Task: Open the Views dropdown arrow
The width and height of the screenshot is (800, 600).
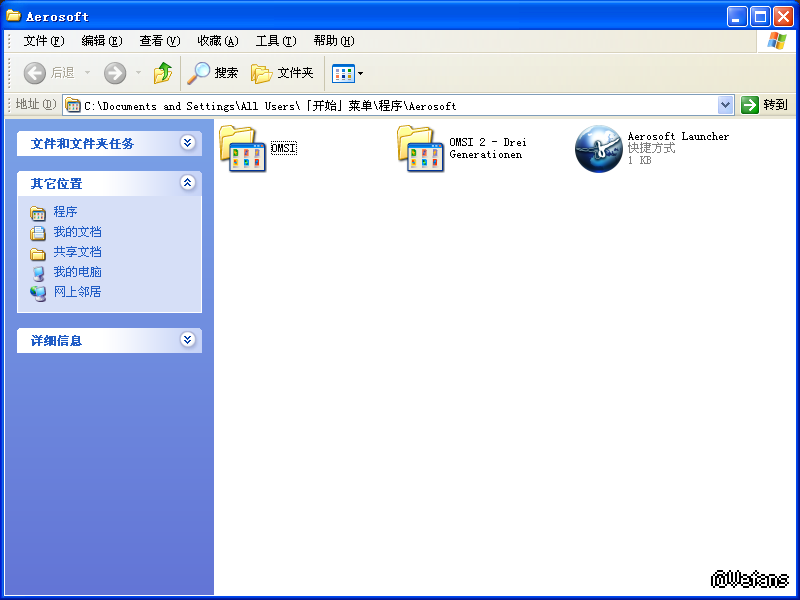Action: tap(360, 73)
